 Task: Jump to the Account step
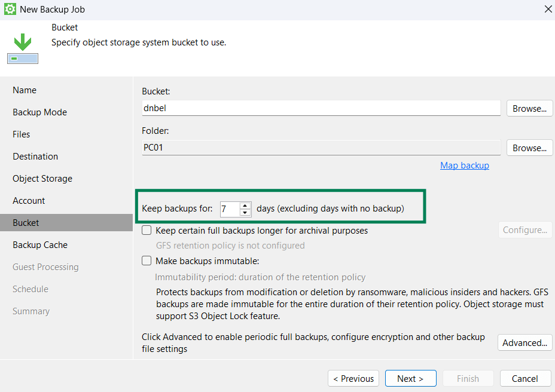29,201
